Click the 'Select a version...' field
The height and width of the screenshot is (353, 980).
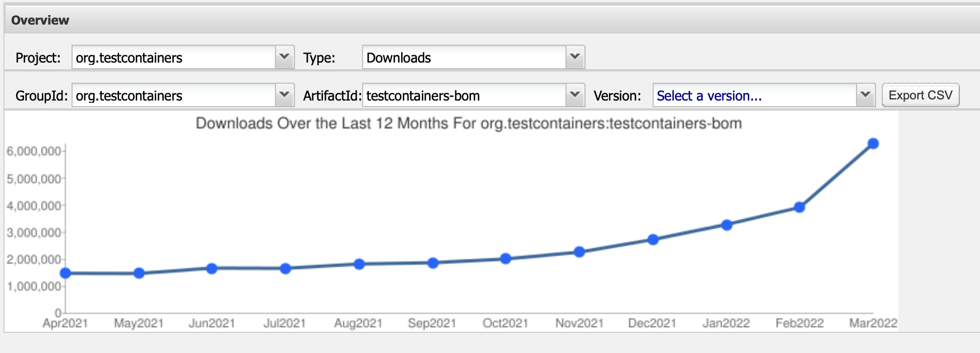click(x=755, y=95)
